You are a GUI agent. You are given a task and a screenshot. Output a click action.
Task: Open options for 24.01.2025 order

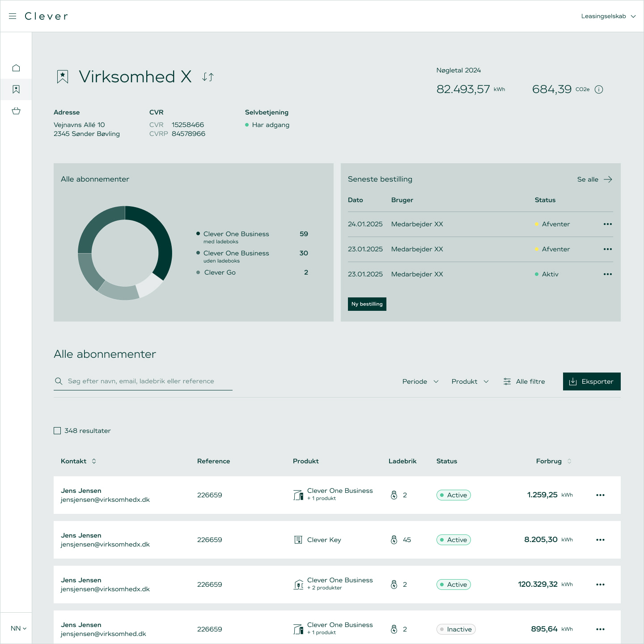click(607, 224)
